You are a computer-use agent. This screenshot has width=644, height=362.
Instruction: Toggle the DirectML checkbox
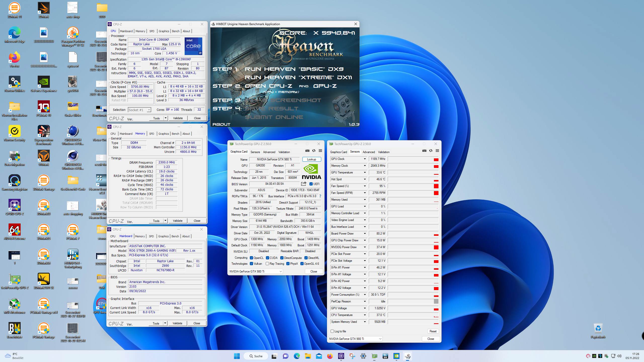(x=306, y=258)
